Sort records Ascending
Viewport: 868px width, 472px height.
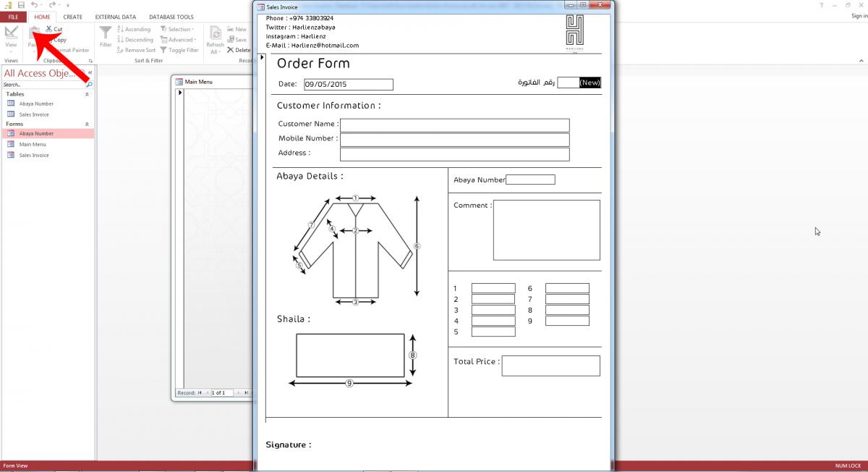(x=134, y=30)
